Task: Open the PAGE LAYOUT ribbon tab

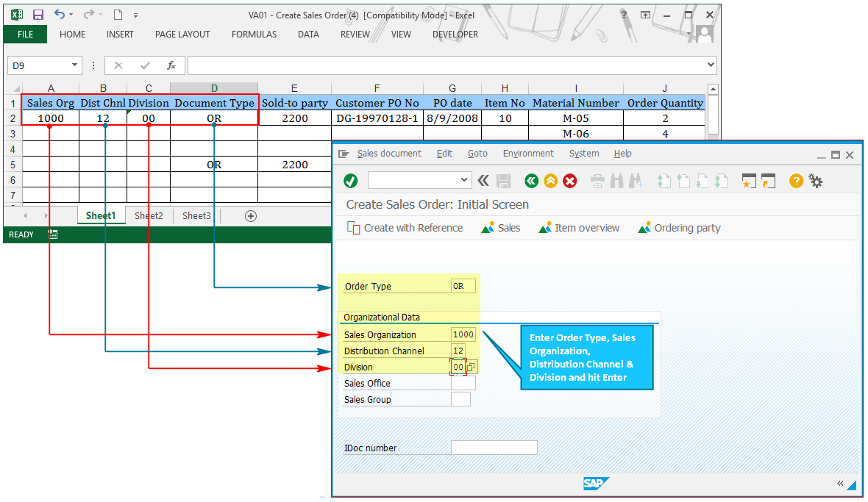Action: tap(182, 35)
